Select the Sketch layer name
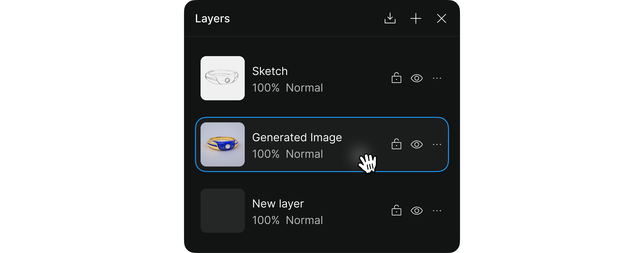The height and width of the screenshot is (253, 644). pyautogui.click(x=270, y=71)
